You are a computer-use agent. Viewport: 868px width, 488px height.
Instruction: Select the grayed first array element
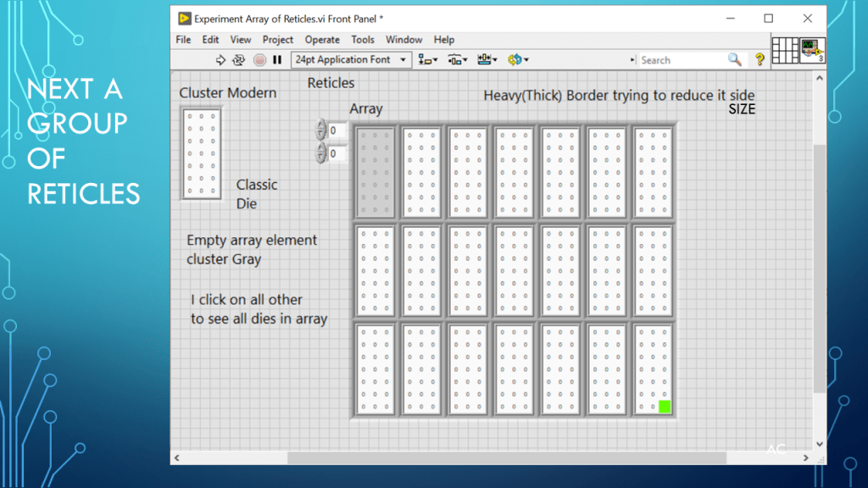pyautogui.click(x=376, y=173)
